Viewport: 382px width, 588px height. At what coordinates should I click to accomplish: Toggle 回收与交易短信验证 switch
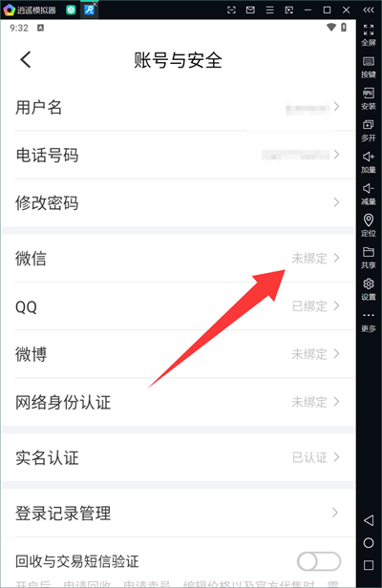[x=319, y=561]
